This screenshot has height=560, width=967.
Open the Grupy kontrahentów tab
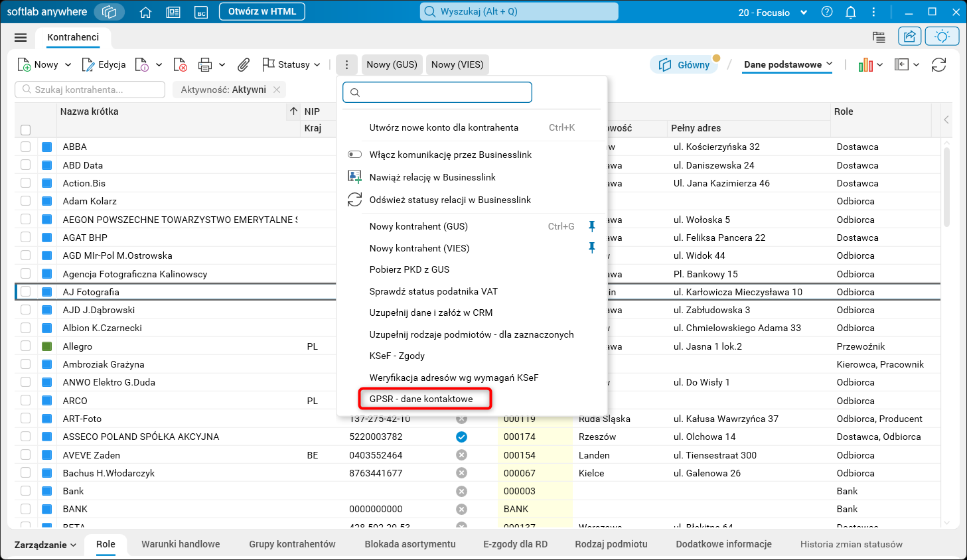(292, 544)
